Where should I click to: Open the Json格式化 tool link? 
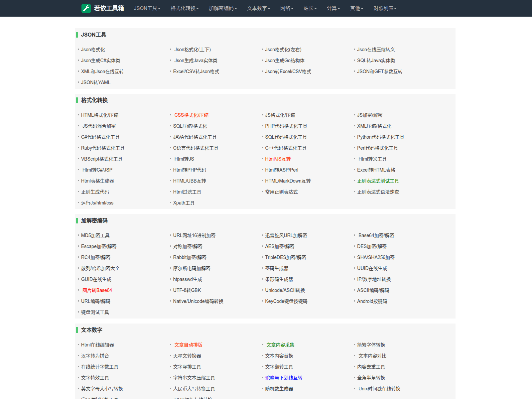pyautogui.click(x=93, y=50)
